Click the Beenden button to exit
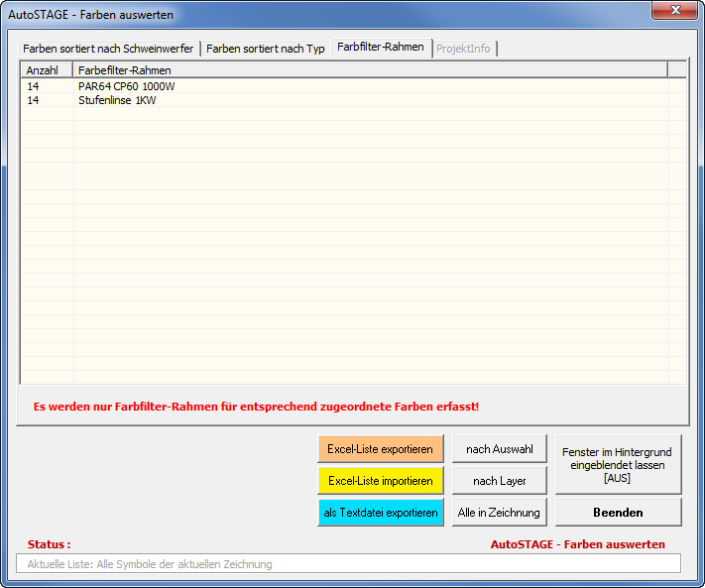This screenshot has height=588, width=705. click(x=618, y=513)
